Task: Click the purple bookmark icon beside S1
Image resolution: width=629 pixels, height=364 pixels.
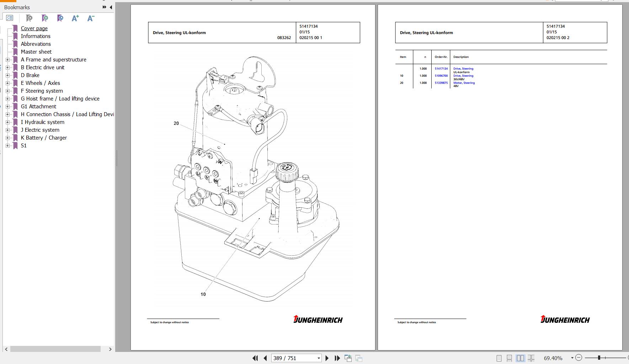Action: tap(15, 146)
